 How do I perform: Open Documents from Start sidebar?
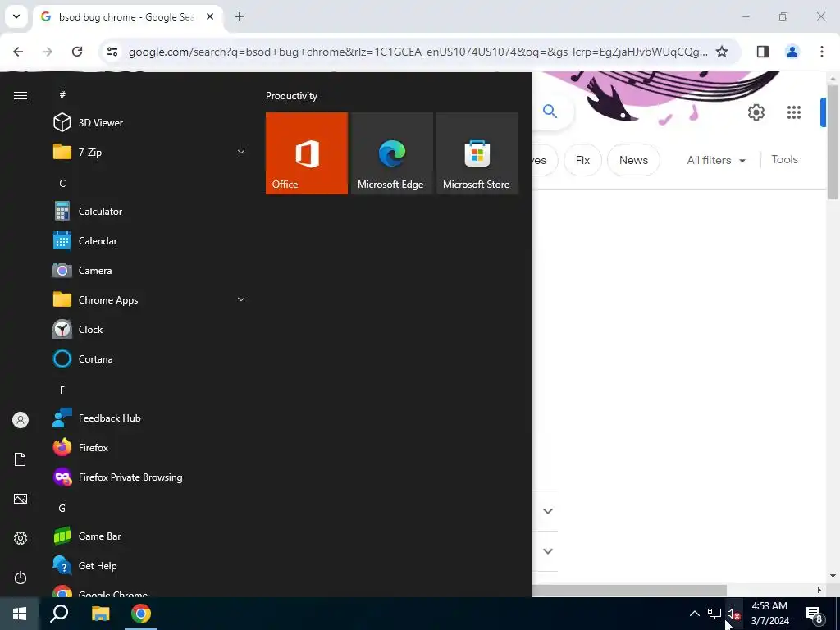21,459
